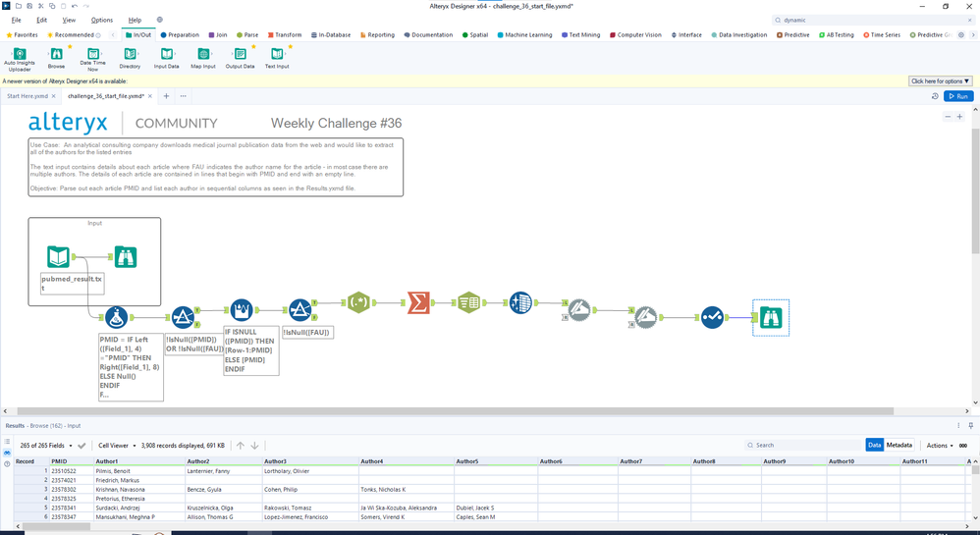
Task: Select the Auto Insights Uploader tool
Action: (20, 59)
